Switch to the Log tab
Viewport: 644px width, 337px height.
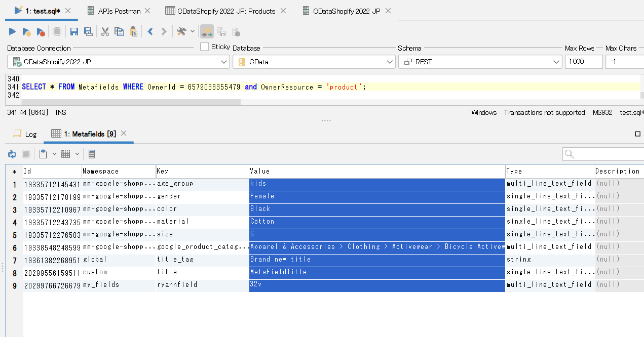(25, 134)
